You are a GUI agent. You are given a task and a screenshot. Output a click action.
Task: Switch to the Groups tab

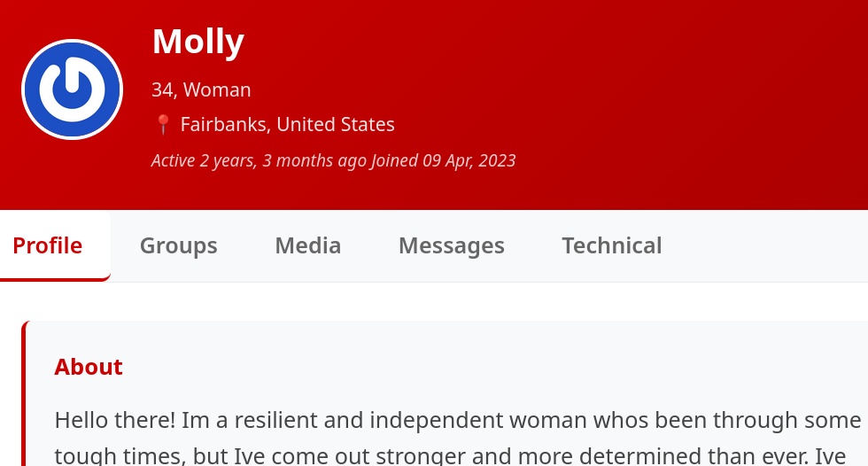coord(178,245)
